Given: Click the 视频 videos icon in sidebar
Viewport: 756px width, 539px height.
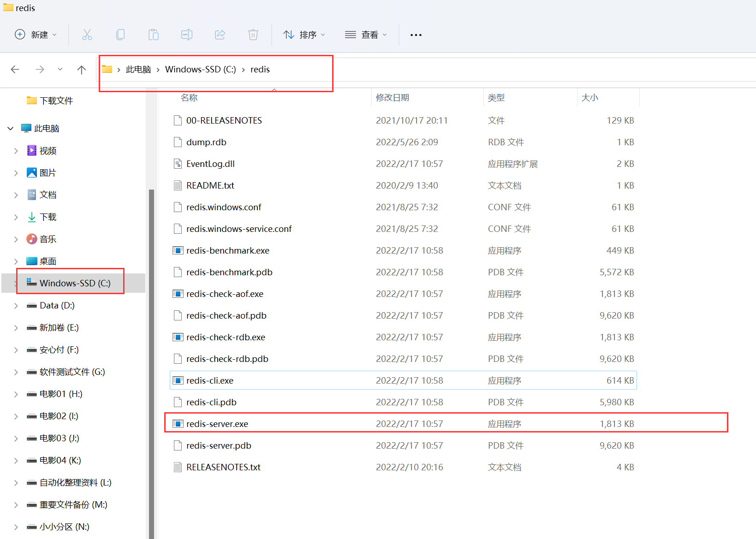Looking at the screenshot, I should [x=32, y=150].
